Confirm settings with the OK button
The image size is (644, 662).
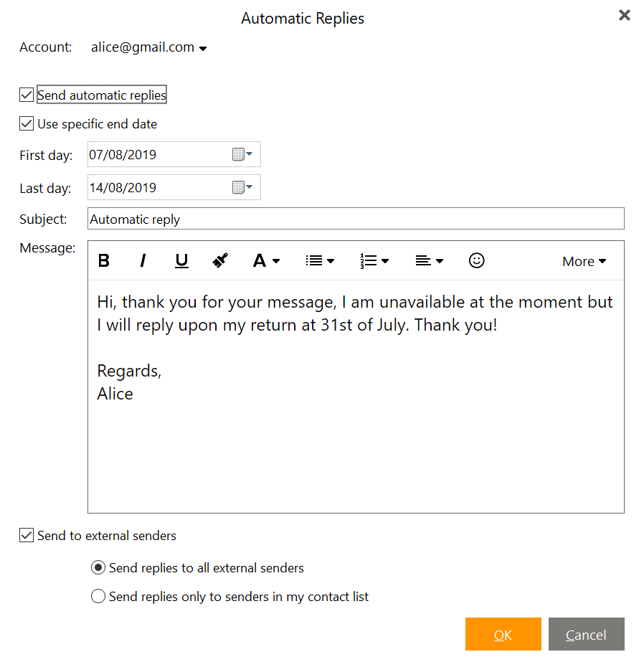coord(503,634)
